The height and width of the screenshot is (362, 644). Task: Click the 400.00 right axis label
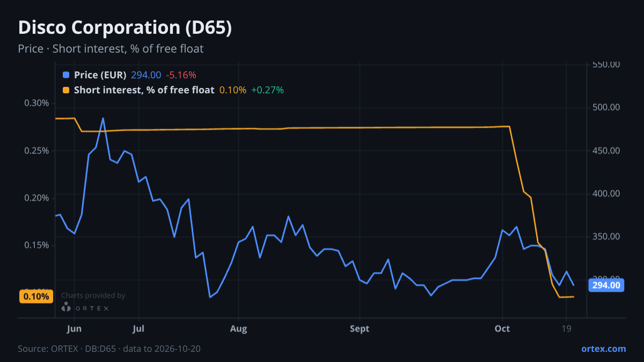tap(606, 194)
